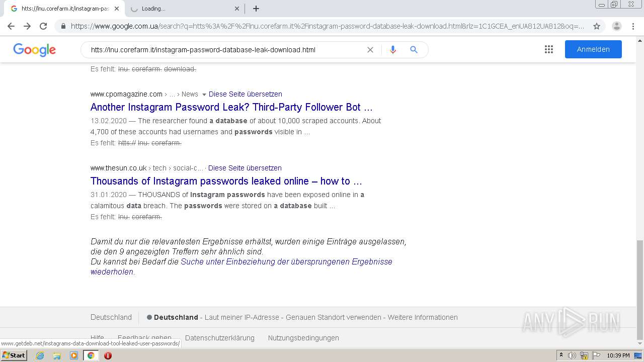Translate the thesun.co.uk result page

(x=245, y=168)
